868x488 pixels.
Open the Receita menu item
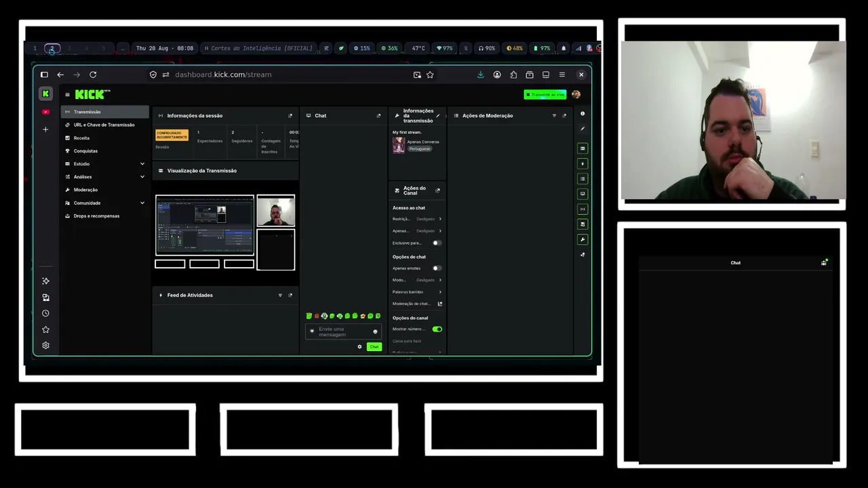[x=105, y=138]
